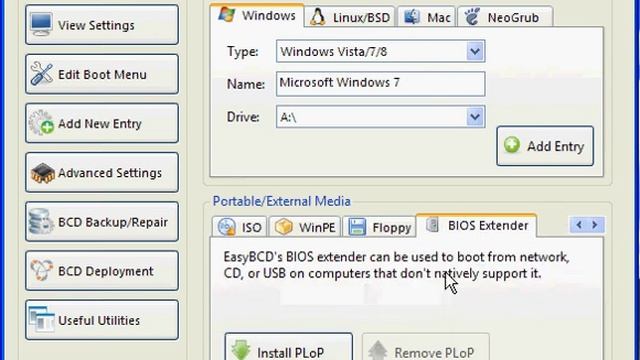Switch to the Linux/BSD tab

pyautogui.click(x=350, y=17)
